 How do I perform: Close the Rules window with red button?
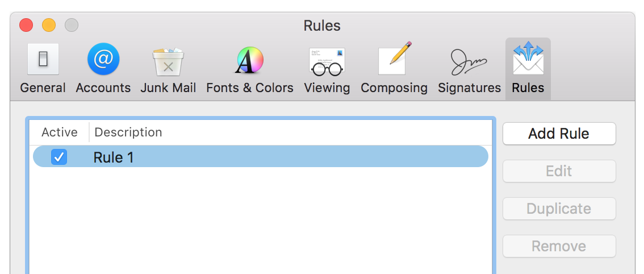click(26, 25)
